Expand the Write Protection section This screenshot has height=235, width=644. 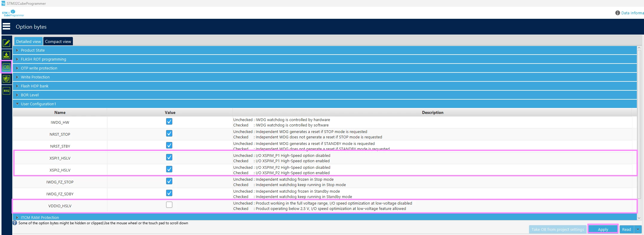coord(325,77)
